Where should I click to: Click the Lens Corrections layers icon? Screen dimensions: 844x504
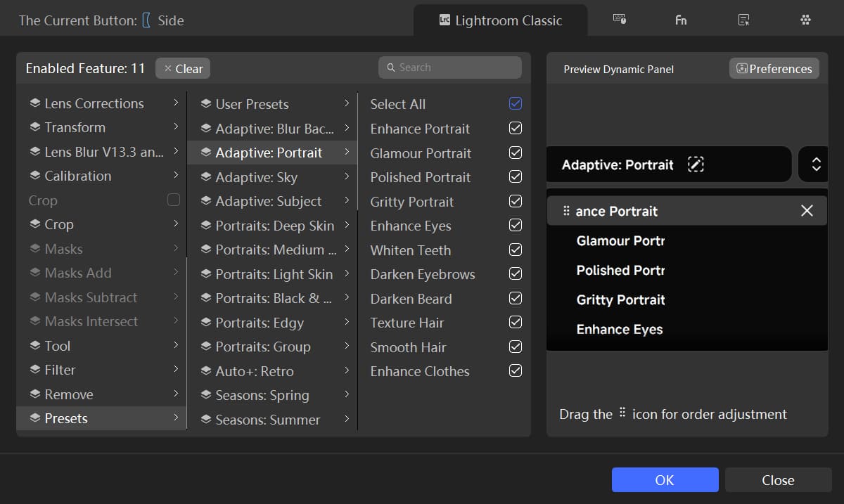point(34,103)
